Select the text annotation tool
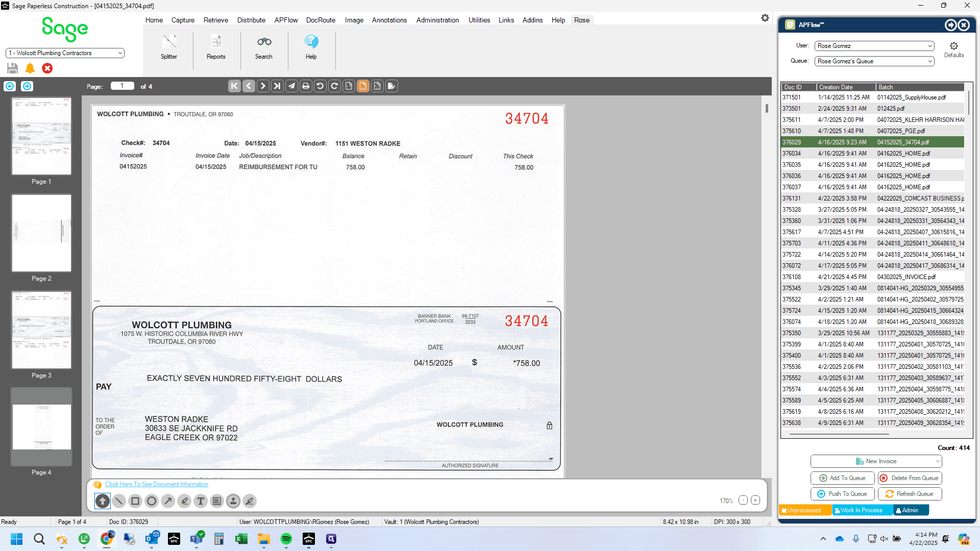Screen dimensions: 980x551 point(201,501)
